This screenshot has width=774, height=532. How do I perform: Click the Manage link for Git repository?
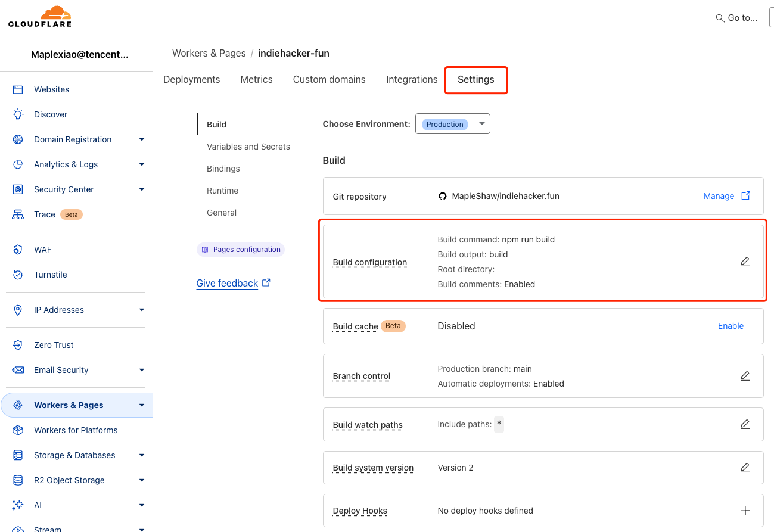[x=719, y=195]
